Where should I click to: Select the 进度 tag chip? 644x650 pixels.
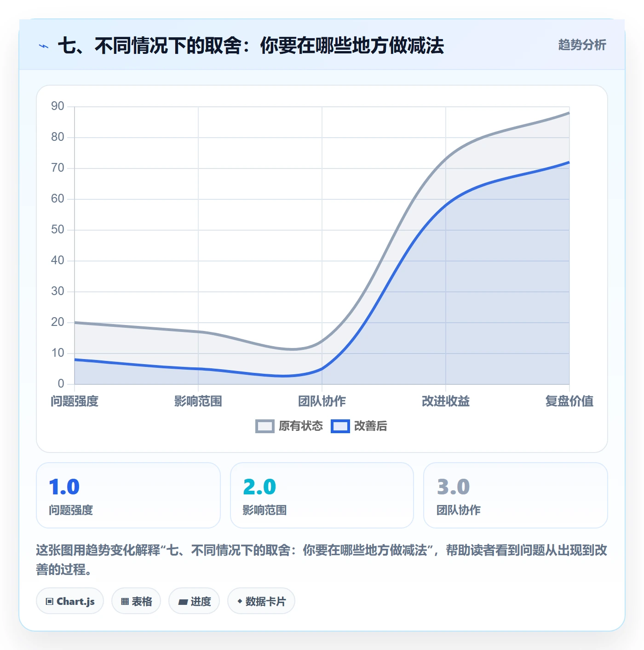(x=194, y=601)
